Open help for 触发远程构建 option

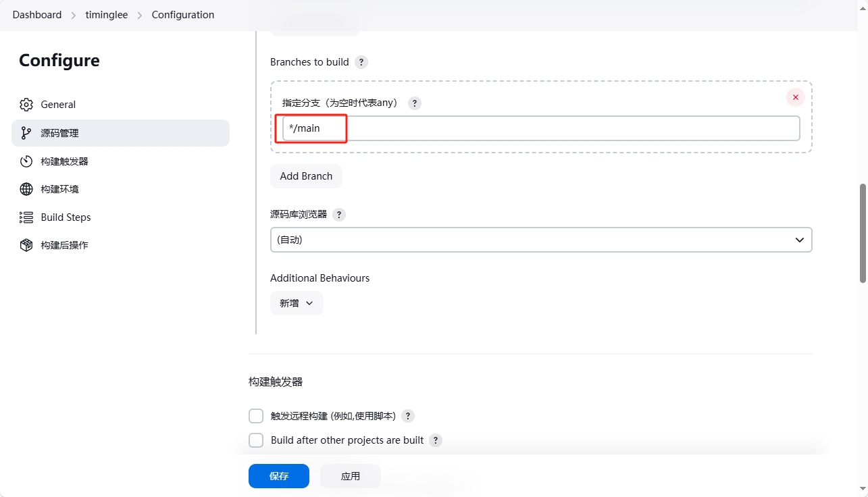coord(408,416)
